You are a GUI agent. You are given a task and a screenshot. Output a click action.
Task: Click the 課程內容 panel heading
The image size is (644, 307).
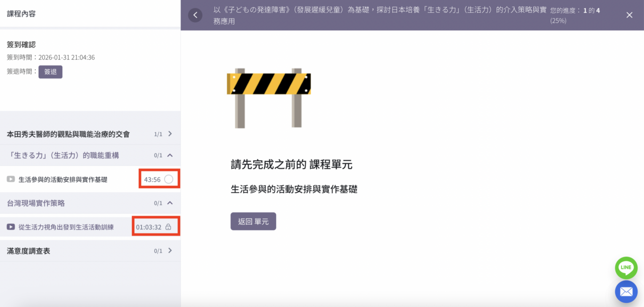pos(21,14)
